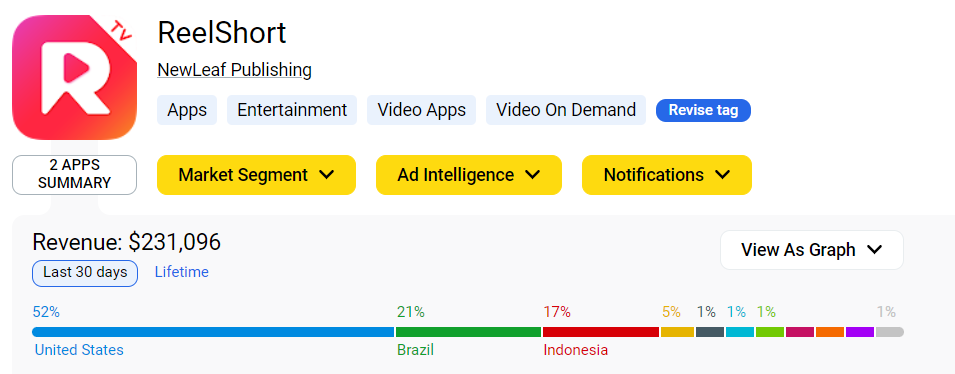
Task: Open the NewLeaf Publishing publisher link
Action: 234,70
